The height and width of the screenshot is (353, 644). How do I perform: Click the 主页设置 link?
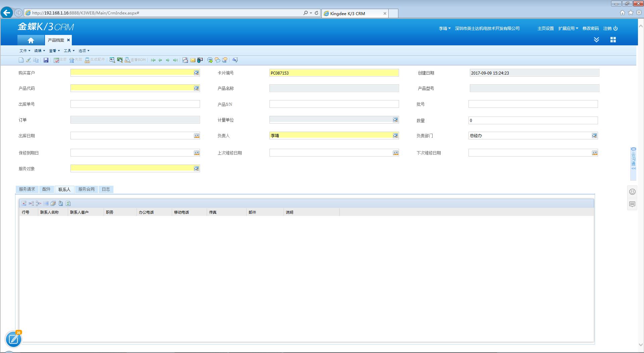pos(545,29)
